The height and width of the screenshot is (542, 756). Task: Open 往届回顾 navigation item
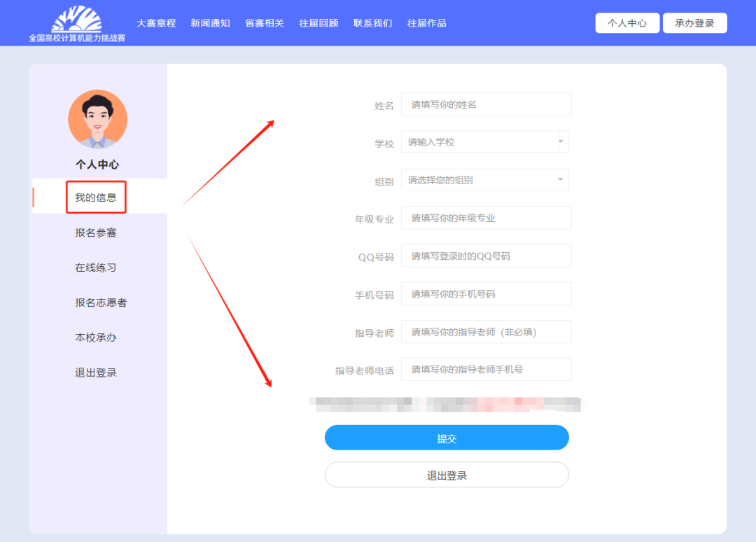(318, 23)
